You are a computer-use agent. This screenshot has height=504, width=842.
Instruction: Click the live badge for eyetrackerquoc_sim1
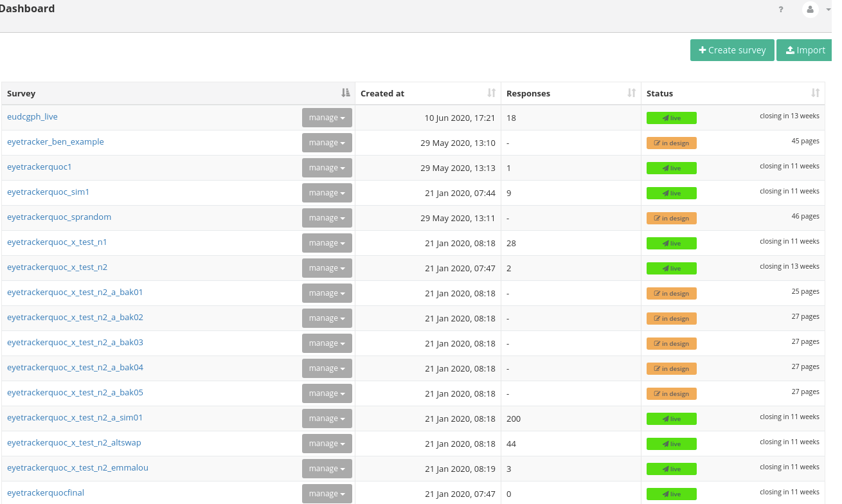point(671,193)
